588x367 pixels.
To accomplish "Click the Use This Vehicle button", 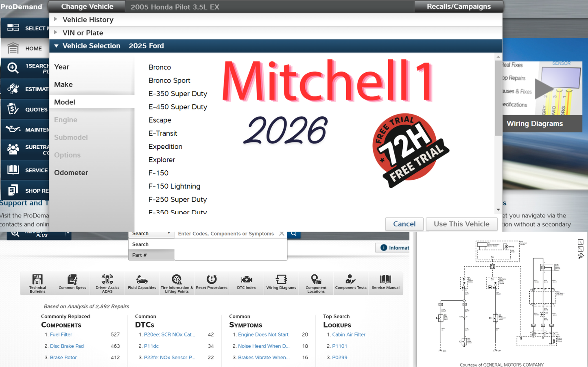I will tap(461, 224).
